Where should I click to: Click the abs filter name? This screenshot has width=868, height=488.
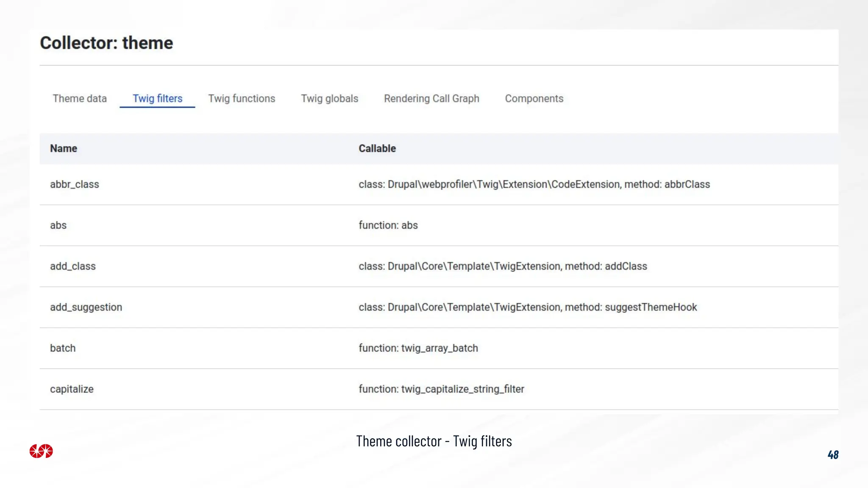58,225
